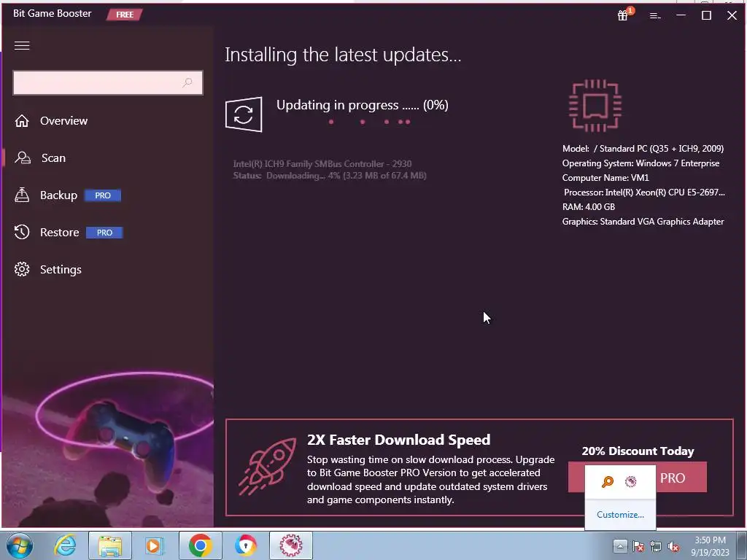Open the Scan page

click(x=53, y=158)
